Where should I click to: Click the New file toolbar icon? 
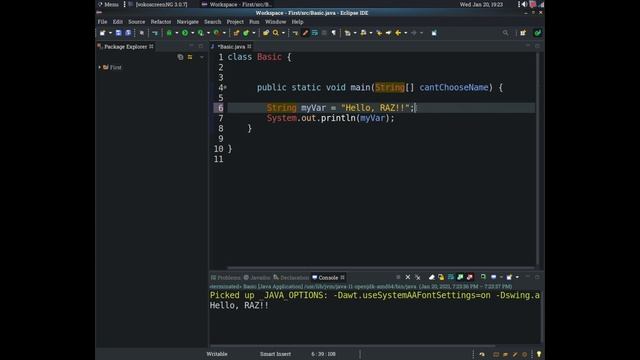click(x=102, y=33)
